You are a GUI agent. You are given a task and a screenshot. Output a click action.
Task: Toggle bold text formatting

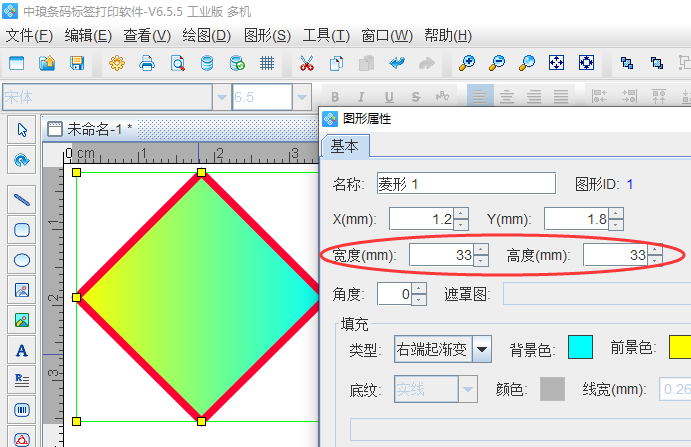point(335,97)
